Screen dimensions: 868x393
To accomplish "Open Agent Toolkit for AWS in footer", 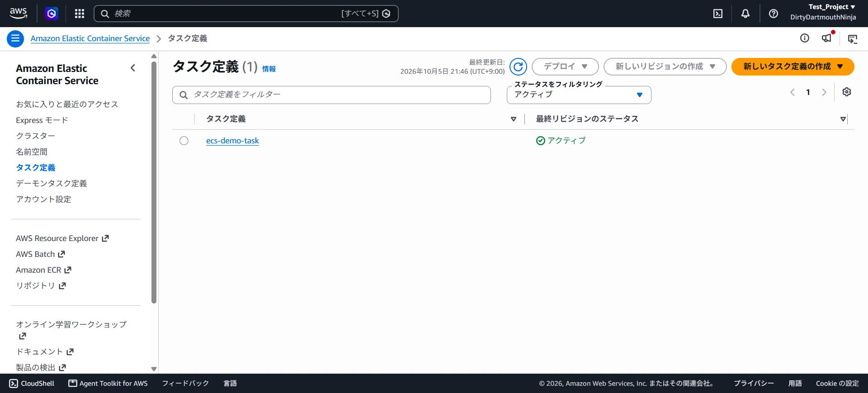I will click(x=108, y=384).
